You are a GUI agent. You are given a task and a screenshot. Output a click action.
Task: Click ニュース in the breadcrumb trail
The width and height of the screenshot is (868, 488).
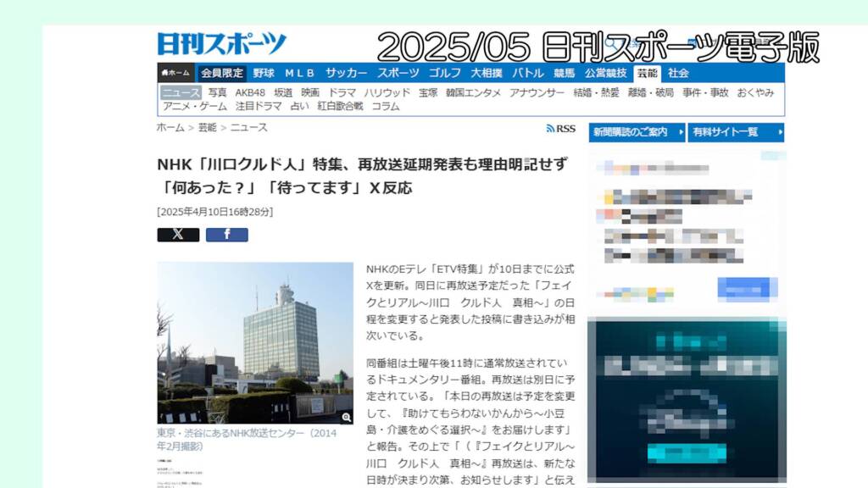[x=248, y=128]
